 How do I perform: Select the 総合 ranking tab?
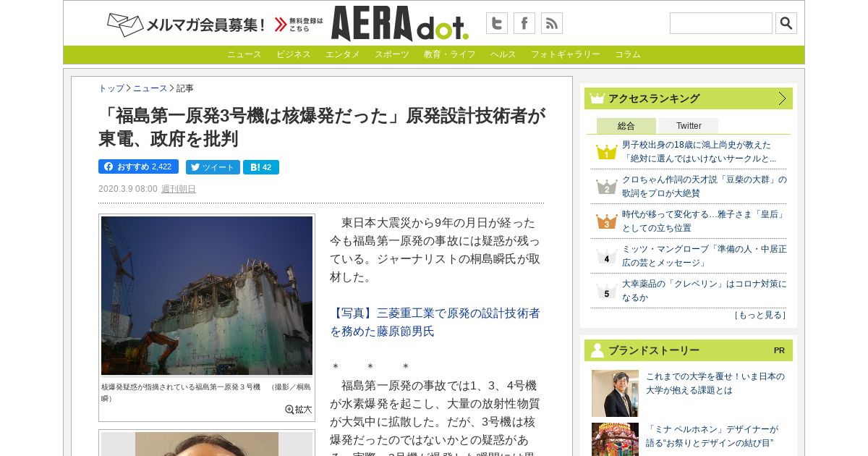[626, 126]
